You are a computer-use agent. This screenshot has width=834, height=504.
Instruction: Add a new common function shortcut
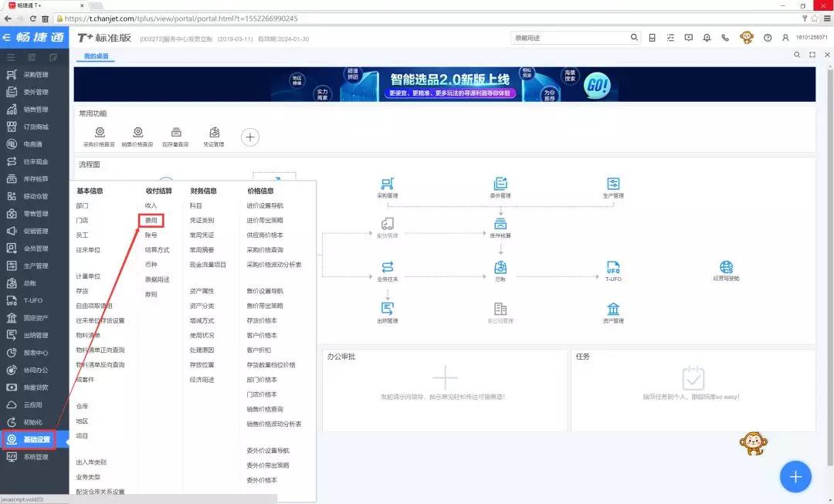click(250, 137)
